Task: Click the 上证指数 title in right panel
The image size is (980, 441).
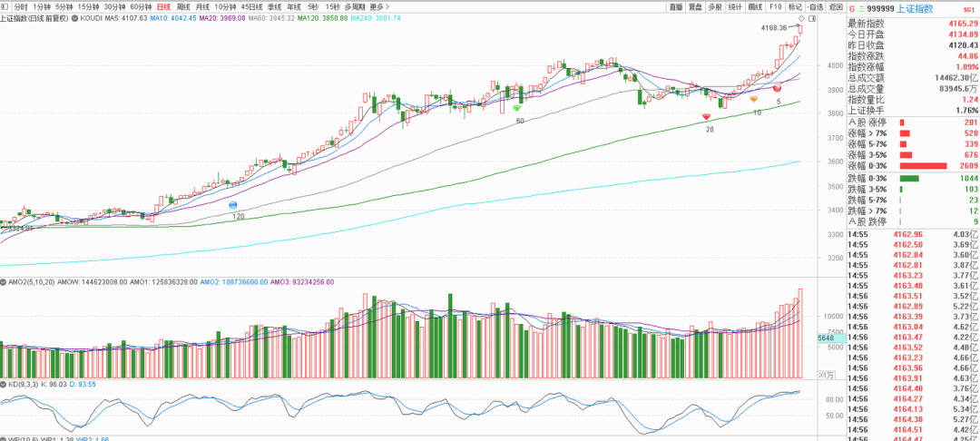Action: [915, 9]
